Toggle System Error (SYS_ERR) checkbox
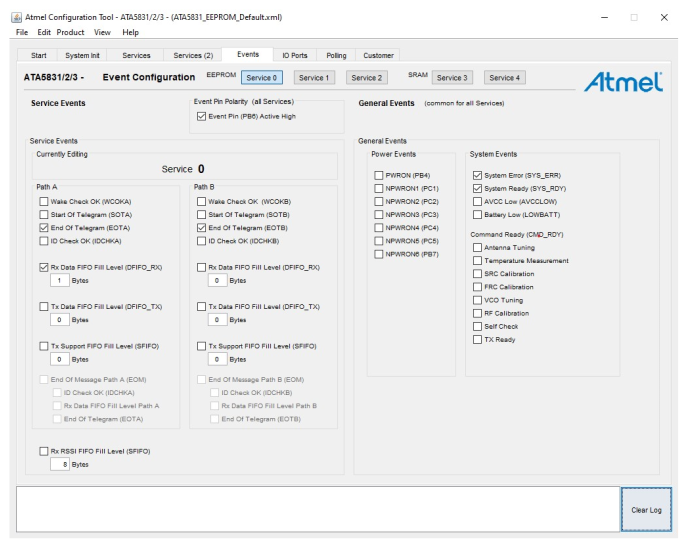Image resolution: width=688 pixels, height=548 pixels. (x=477, y=175)
